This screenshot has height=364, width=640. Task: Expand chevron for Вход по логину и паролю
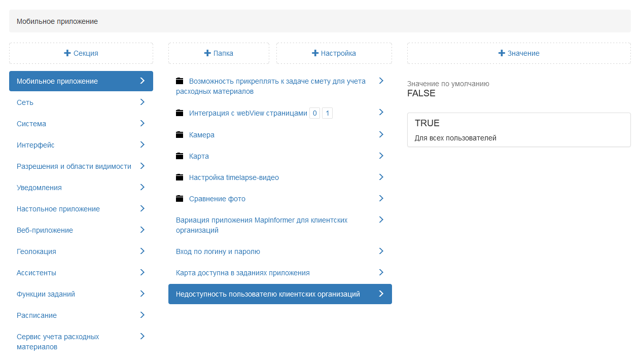coord(381,251)
